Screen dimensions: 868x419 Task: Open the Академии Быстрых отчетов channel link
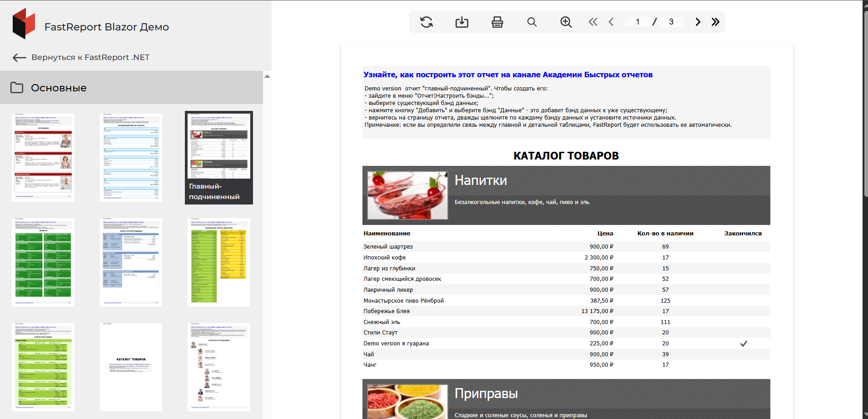pyautogui.click(x=508, y=75)
